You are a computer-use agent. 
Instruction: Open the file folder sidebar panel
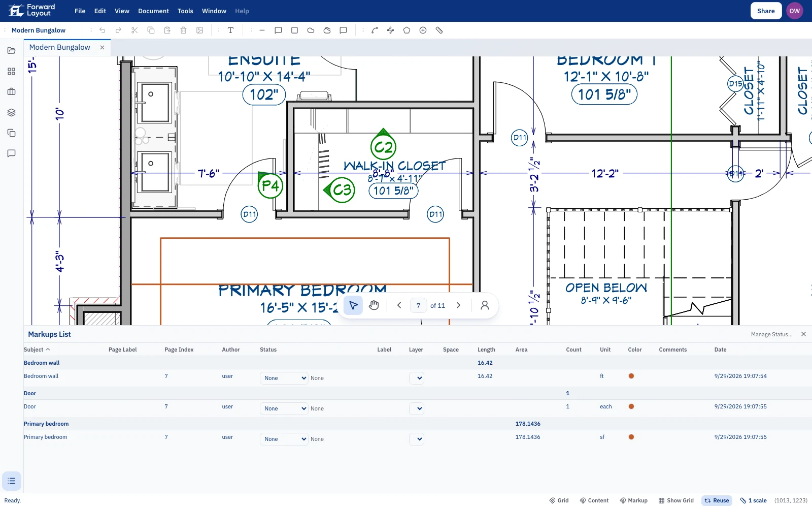click(12, 50)
